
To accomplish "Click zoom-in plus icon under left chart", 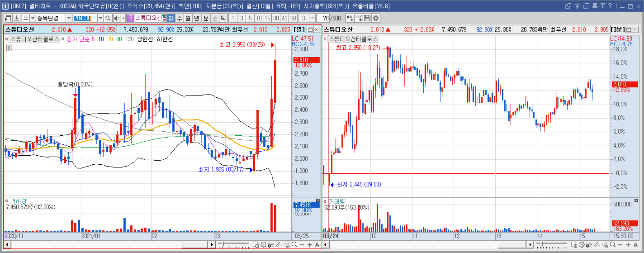I will [310, 245].
